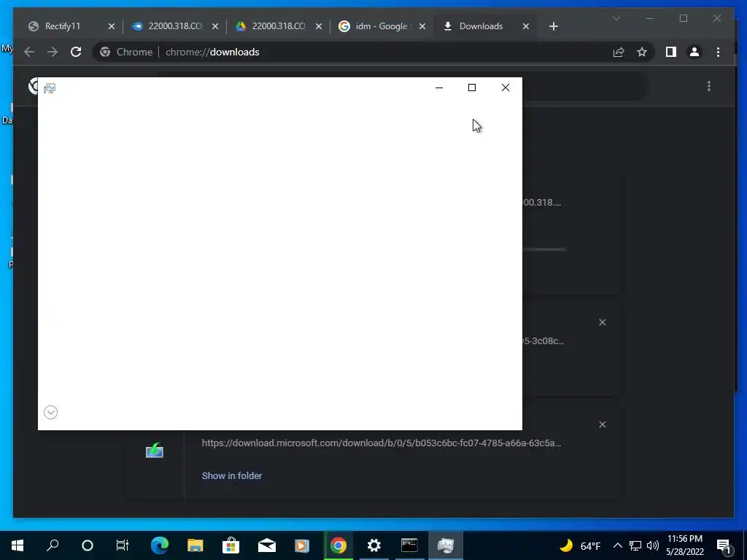Open the weather widget showing 64°F
The image size is (747, 560).
(580, 545)
